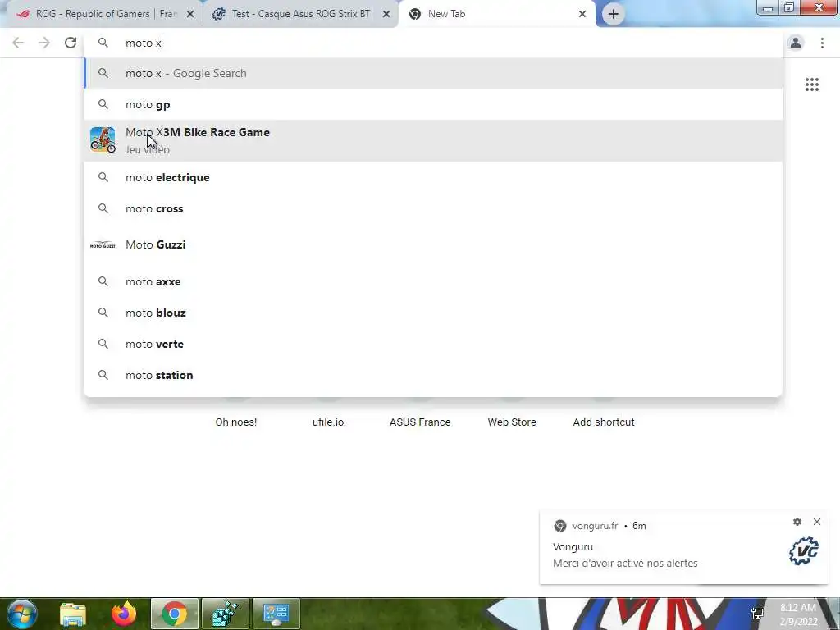Open the Windows Start orb

(22, 614)
